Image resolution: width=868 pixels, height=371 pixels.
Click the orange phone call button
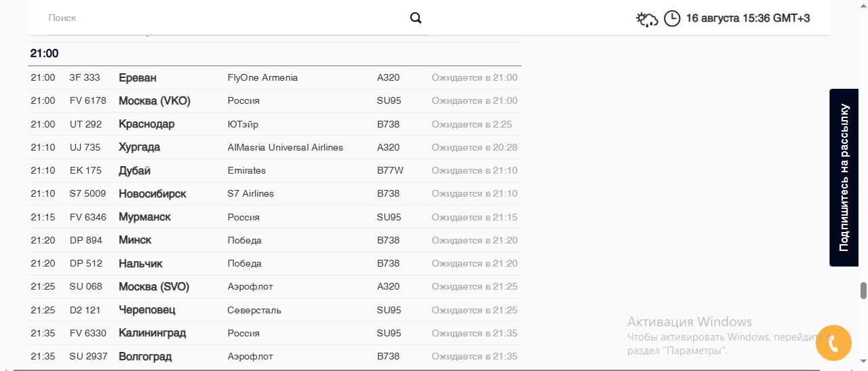(833, 343)
